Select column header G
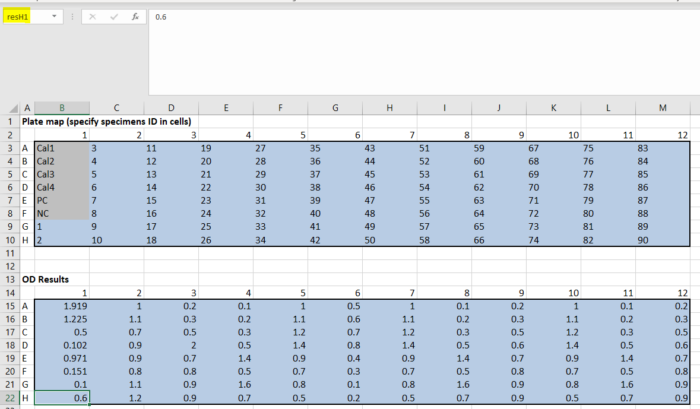Image resolution: width=700 pixels, height=409 pixels. click(x=335, y=108)
